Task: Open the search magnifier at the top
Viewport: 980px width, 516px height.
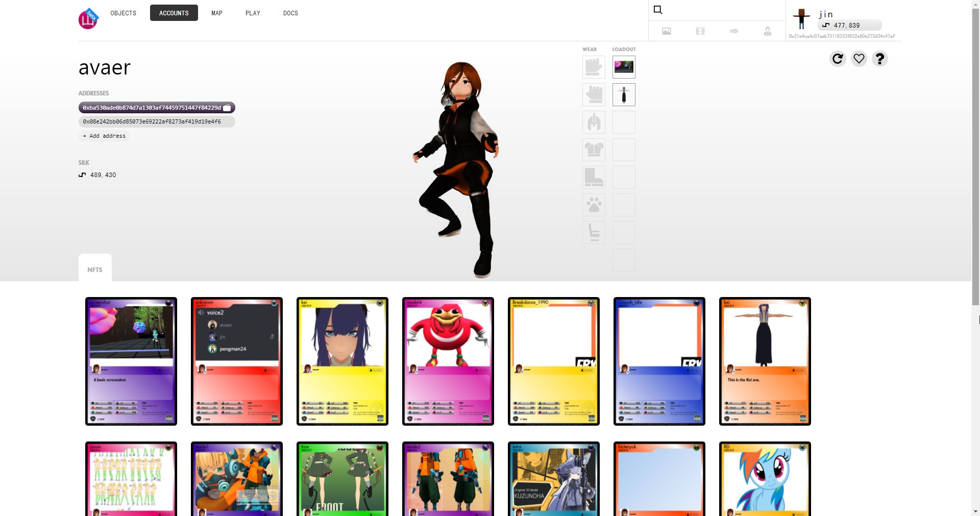Action: pos(657,10)
